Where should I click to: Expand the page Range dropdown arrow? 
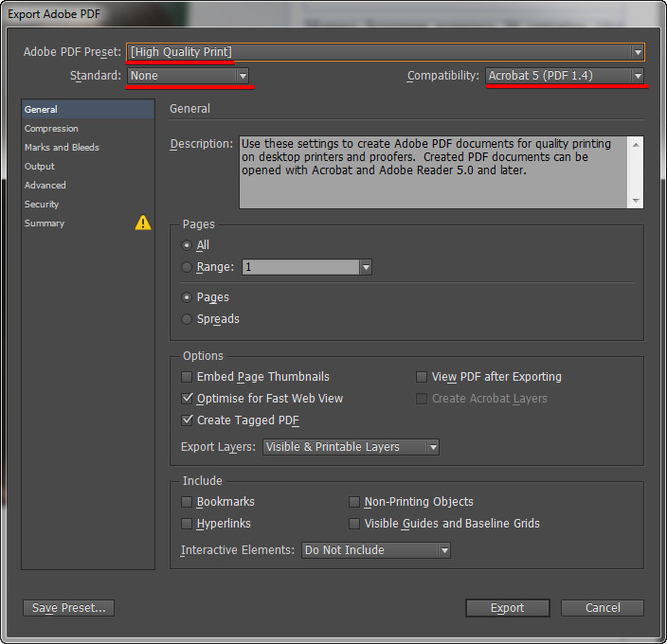[x=366, y=267]
